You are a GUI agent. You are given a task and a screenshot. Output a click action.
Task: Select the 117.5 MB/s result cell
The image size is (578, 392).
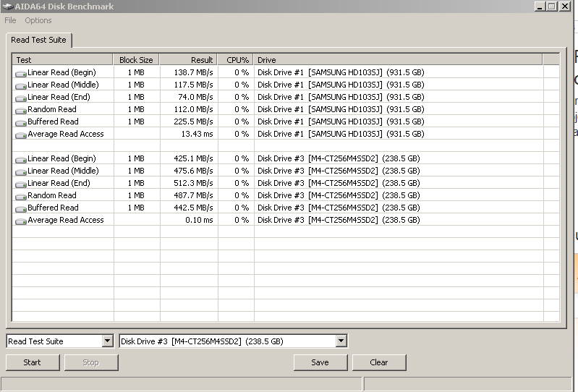194,85
